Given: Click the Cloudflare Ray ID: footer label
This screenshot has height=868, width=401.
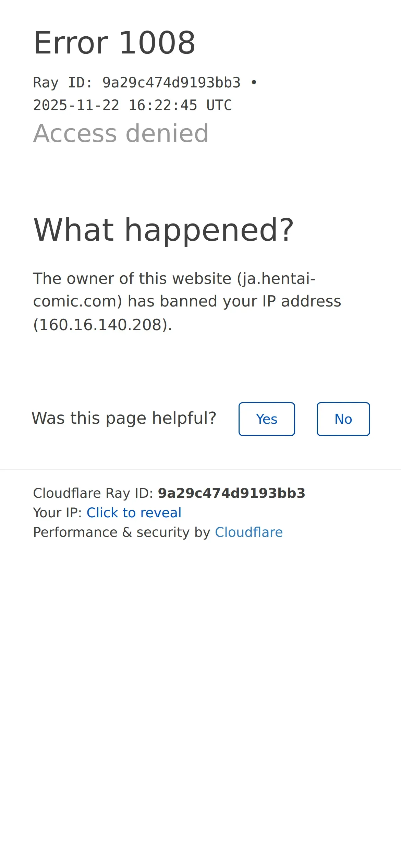Looking at the screenshot, I should (93, 493).
